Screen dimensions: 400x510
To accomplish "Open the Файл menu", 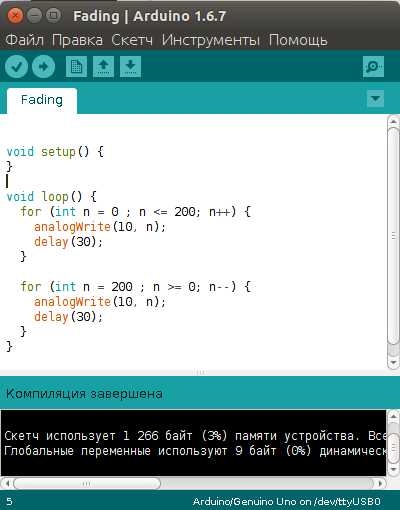I will pyautogui.click(x=25, y=40).
